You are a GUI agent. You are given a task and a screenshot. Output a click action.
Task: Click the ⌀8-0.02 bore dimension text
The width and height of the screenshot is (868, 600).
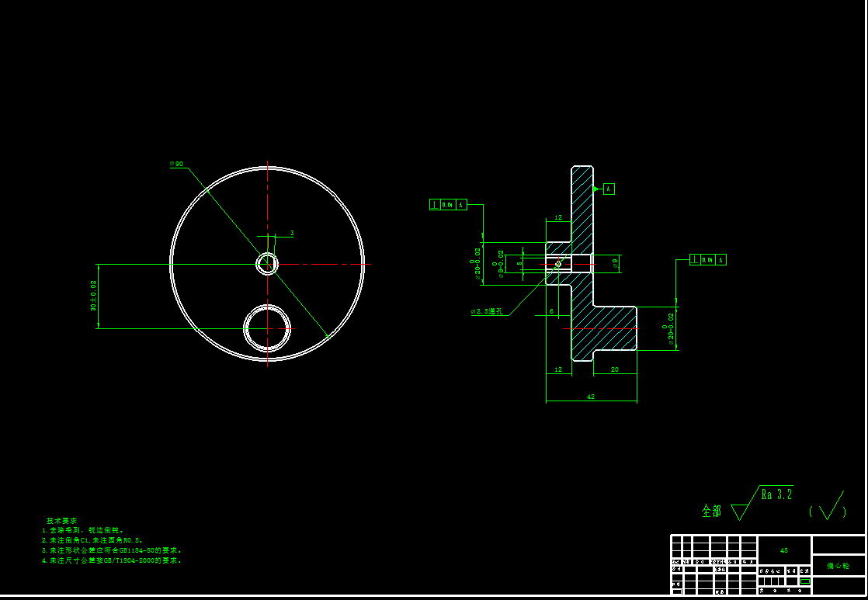coord(498,264)
